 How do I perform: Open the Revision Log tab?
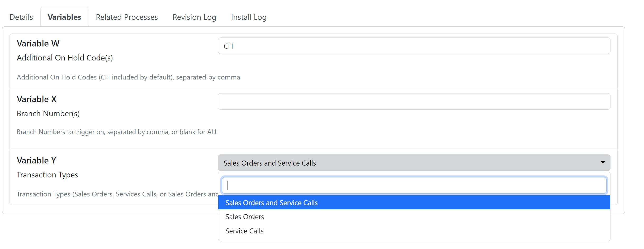coord(194,17)
